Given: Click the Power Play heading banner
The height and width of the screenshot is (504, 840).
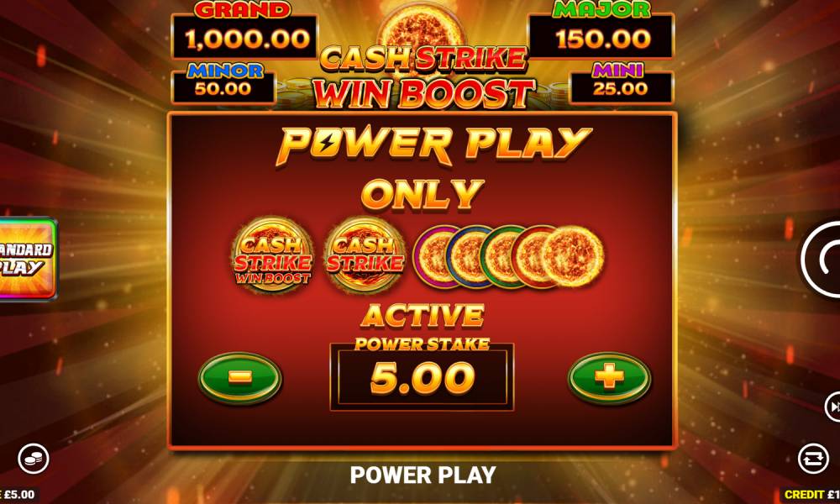Looking at the screenshot, I should tap(433, 145).
